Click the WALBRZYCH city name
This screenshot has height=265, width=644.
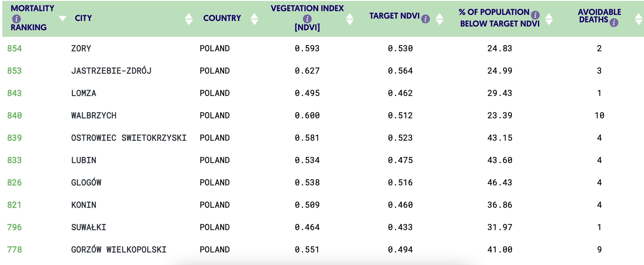[94, 115]
